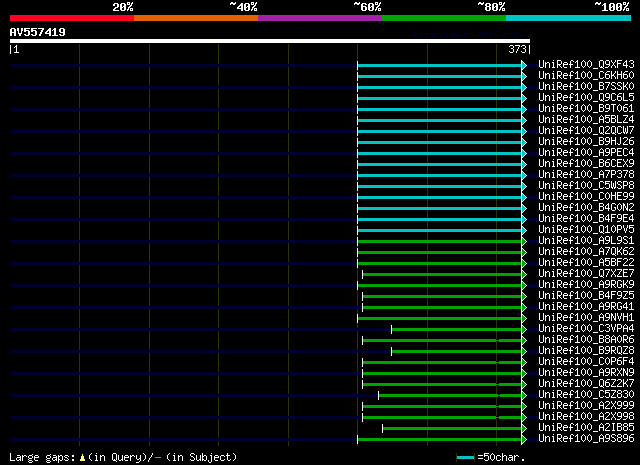
Task: Select the UniRef100_B6CEX9 entry
Action: point(586,164)
